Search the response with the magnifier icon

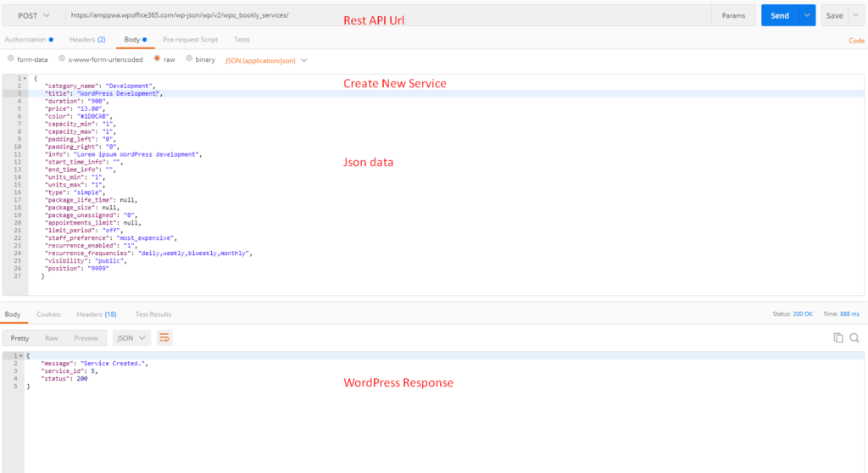pos(854,338)
